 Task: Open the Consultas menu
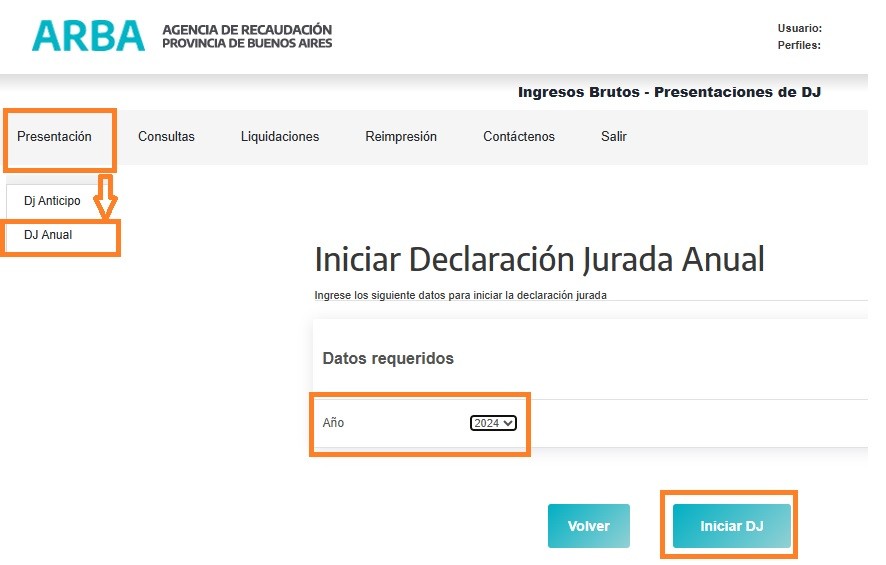pyautogui.click(x=166, y=137)
